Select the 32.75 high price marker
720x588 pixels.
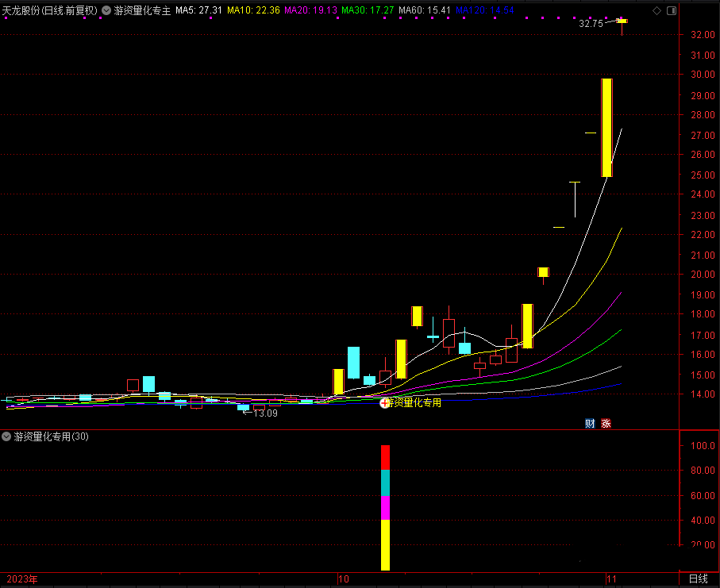point(591,24)
